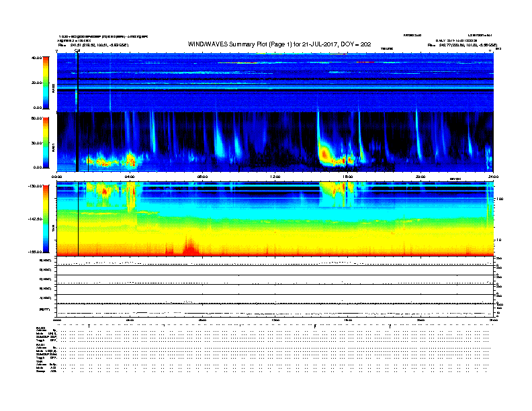Click the yellow-red emission near 04:00 in RAD1
The height and width of the screenshot is (411, 532).
pyautogui.click(x=130, y=160)
